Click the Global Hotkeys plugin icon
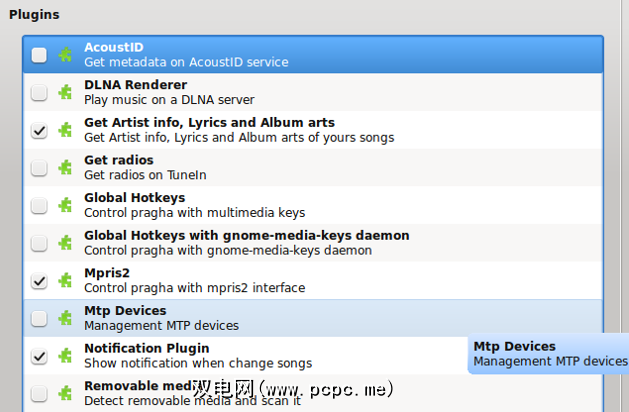Image resolution: width=629 pixels, height=412 pixels. (66, 206)
